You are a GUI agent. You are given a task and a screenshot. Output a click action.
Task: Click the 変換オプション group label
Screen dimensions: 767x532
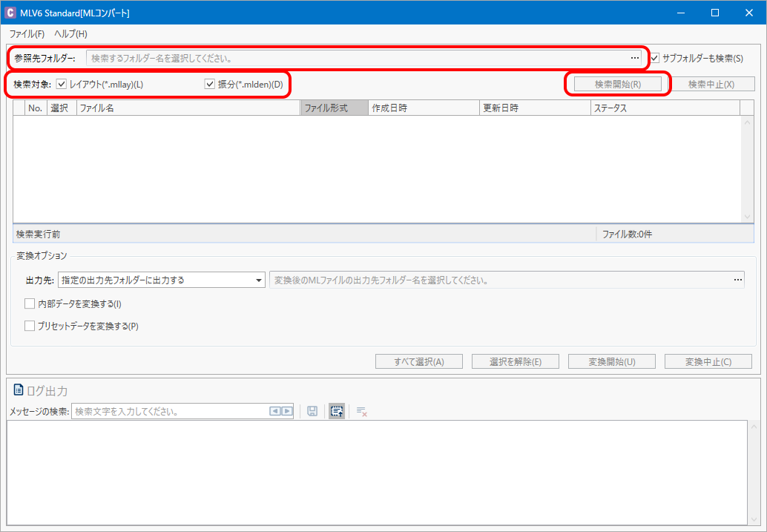pos(42,256)
